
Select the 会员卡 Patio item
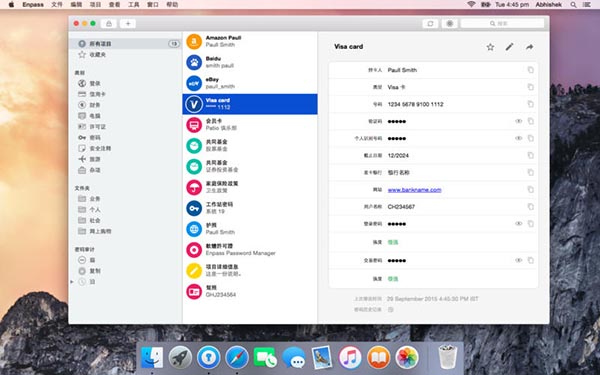(250, 124)
